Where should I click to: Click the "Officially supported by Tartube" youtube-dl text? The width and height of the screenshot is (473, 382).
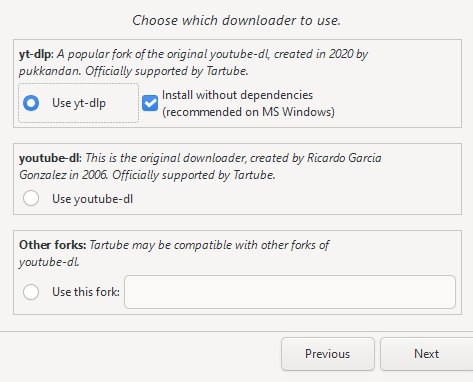pyautogui.click(x=194, y=175)
